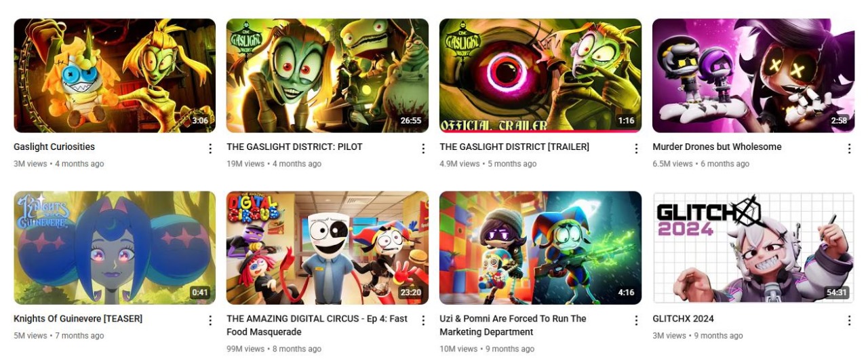The height and width of the screenshot is (359, 868).
Task: Open three-dot menu for Amazing Digital Circus Ep 4
Action: (423, 320)
